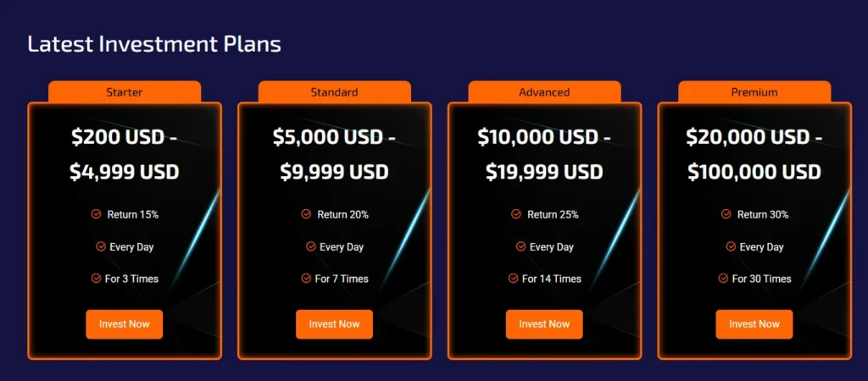Click the checkmark icon beside Return 20%

pyautogui.click(x=306, y=214)
